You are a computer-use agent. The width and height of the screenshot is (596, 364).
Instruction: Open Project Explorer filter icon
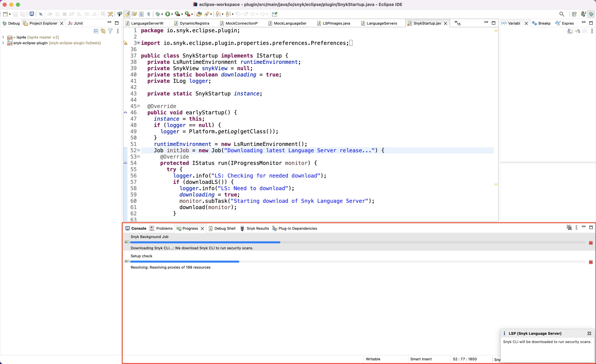(110, 31)
